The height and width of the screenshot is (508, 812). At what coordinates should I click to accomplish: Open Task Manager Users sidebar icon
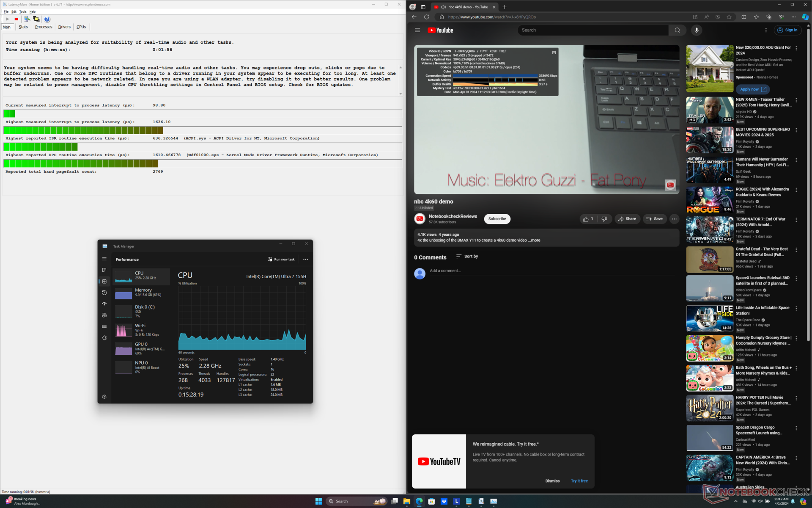pyautogui.click(x=104, y=315)
